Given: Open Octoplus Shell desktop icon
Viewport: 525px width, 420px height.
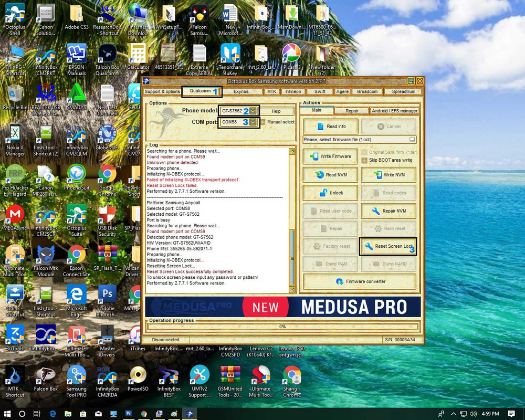Looking at the screenshot, I should click(x=15, y=19).
